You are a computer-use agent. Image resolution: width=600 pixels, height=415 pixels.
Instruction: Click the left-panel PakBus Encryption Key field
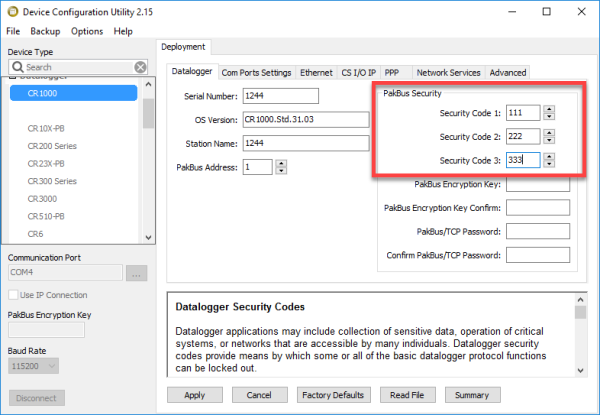pyautogui.click(x=46, y=330)
